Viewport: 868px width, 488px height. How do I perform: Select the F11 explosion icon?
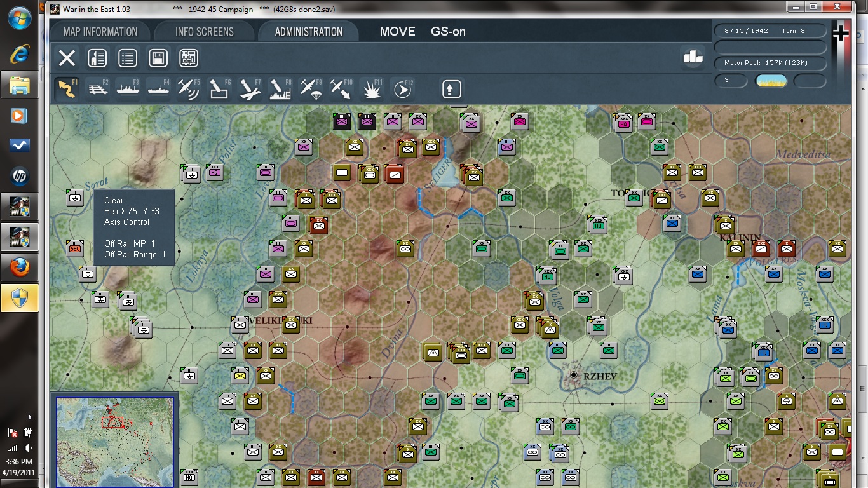click(x=372, y=89)
